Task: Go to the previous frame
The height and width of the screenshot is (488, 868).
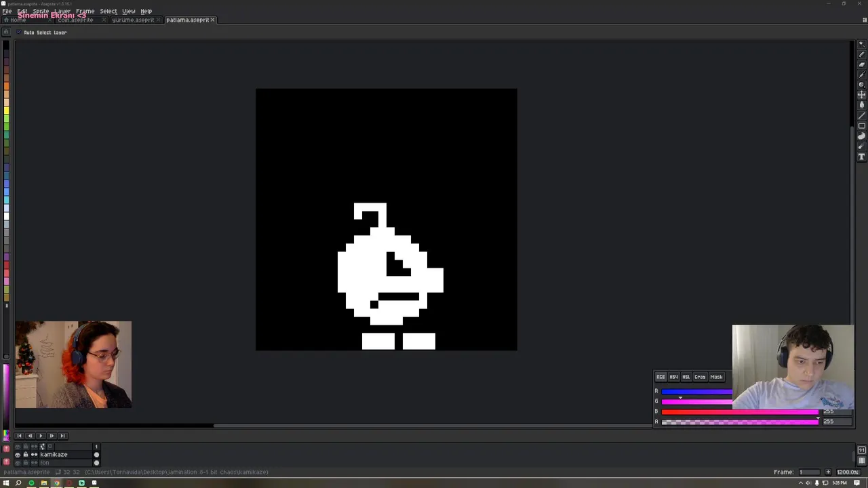Action: coord(30,436)
